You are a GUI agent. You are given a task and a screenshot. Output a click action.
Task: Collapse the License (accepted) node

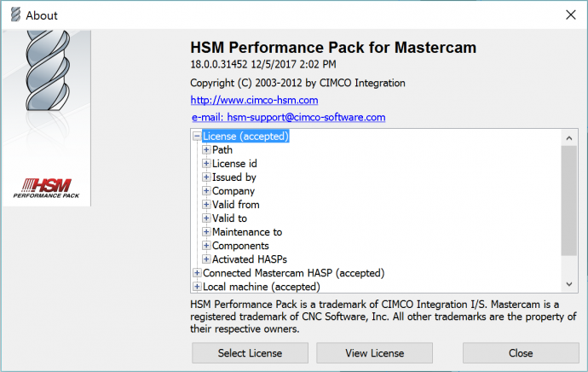click(x=197, y=136)
